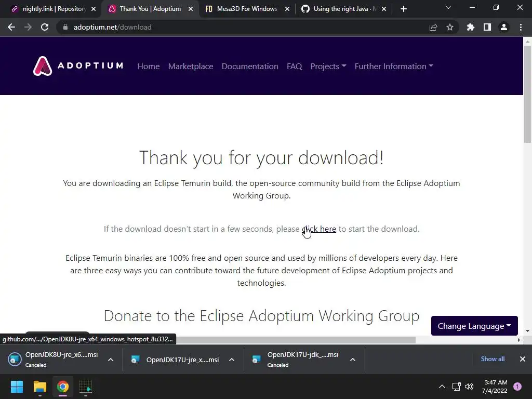The image size is (532, 399).
Task: Go back using the browser back arrow
Action: [x=11, y=27]
